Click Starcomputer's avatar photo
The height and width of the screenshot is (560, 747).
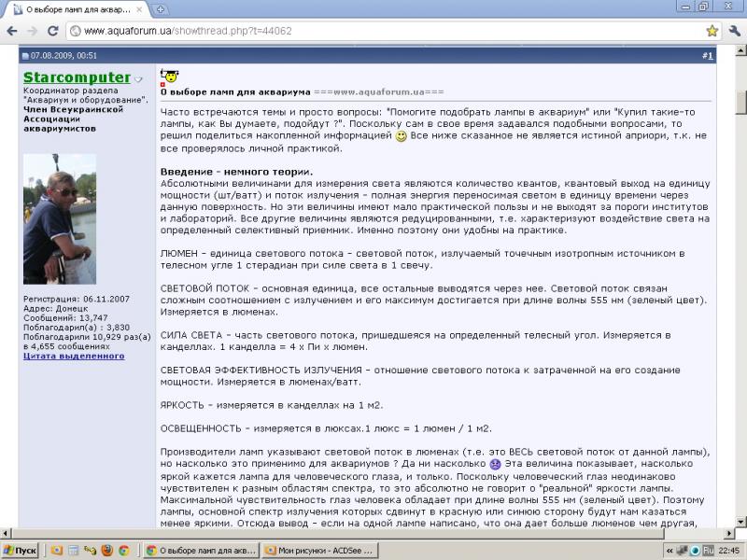60,219
